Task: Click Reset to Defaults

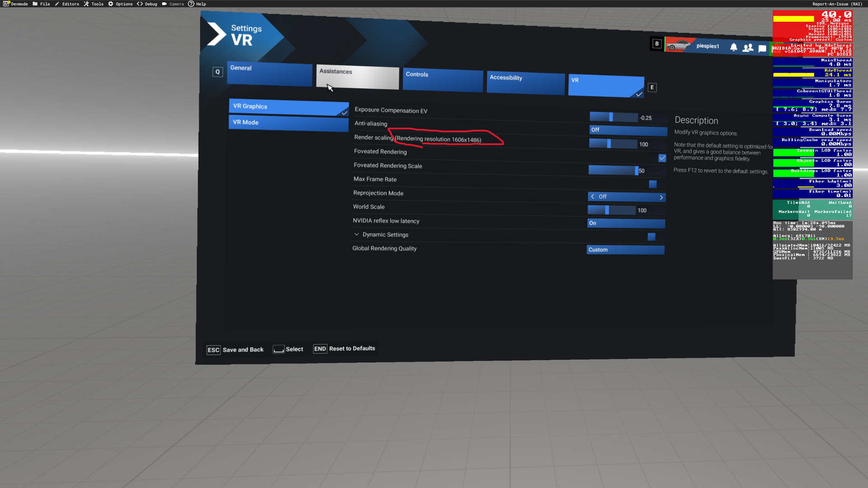Action: (352, 348)
